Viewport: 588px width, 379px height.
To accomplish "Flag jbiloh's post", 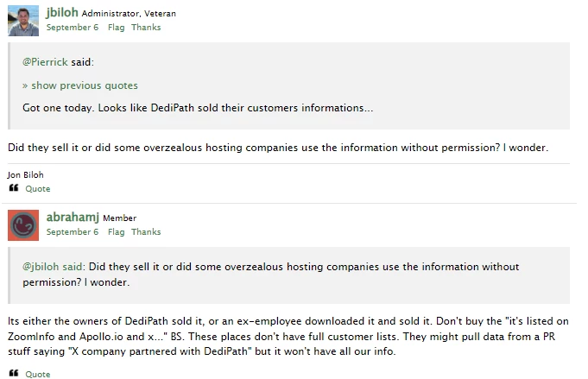I will pos(116,28).
